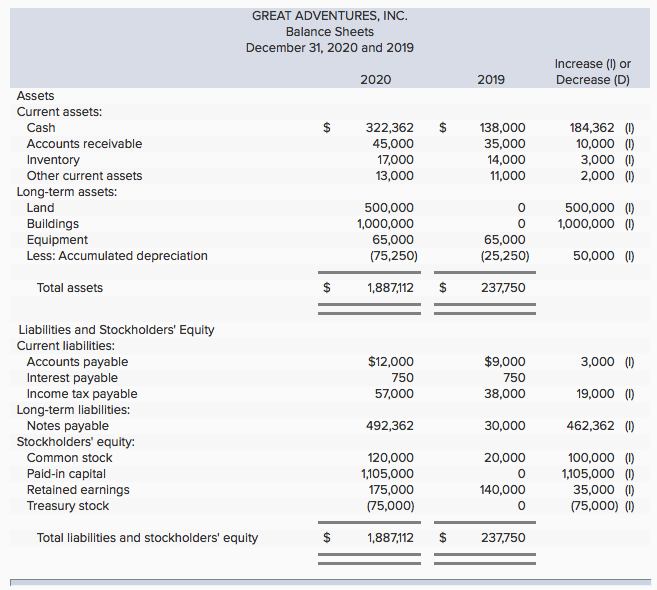Select the 2020 Total assets value 1,887,112
657x590 pixels.
click(390, 288)
